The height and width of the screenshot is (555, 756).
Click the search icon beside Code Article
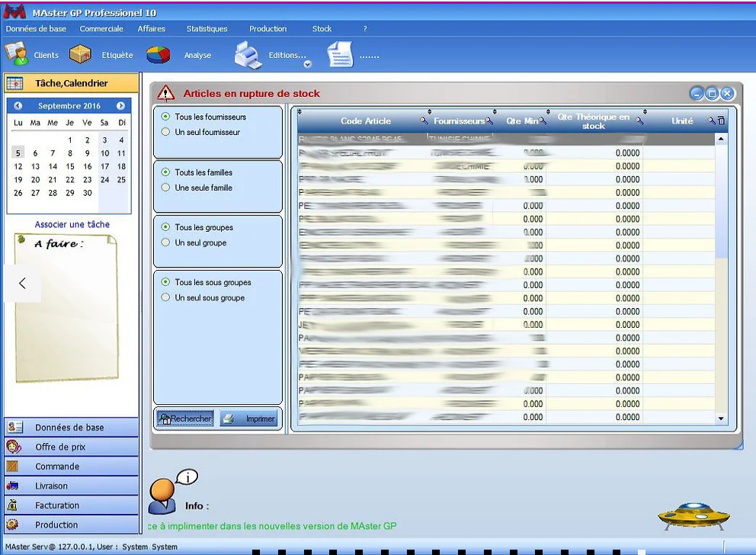click(424, 120)
